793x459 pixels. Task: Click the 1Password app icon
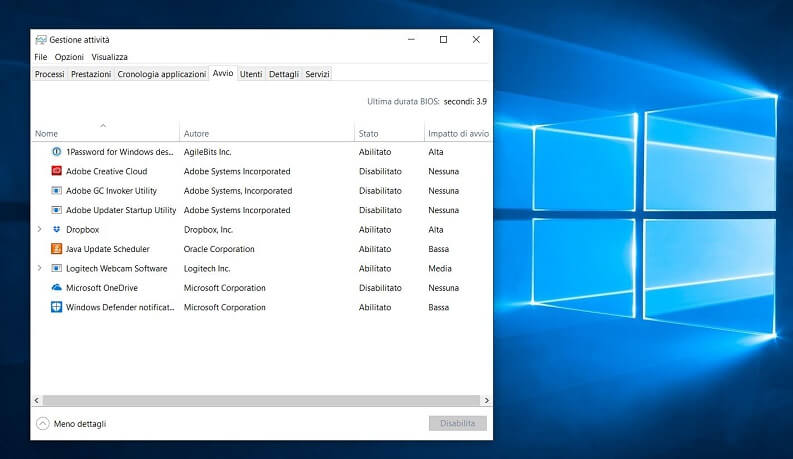[x=57, y=152]
